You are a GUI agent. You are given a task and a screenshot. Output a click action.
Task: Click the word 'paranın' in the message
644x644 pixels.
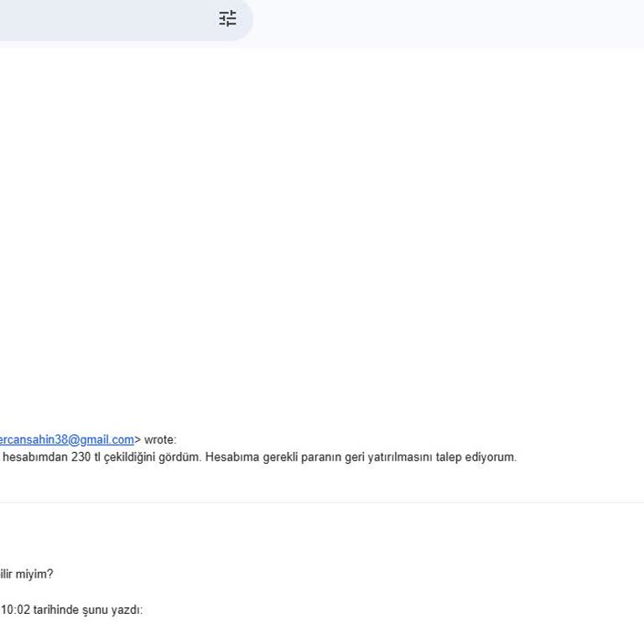click(x=321, y=457)
